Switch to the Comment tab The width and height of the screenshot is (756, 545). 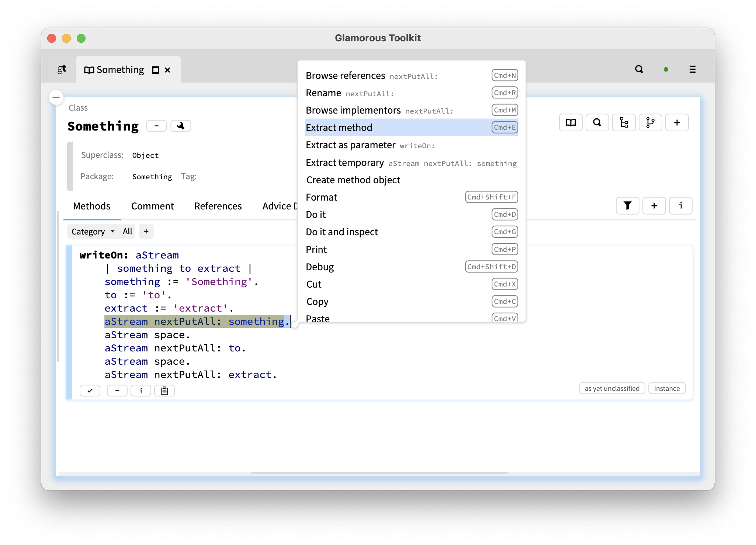tap(153, 206)
